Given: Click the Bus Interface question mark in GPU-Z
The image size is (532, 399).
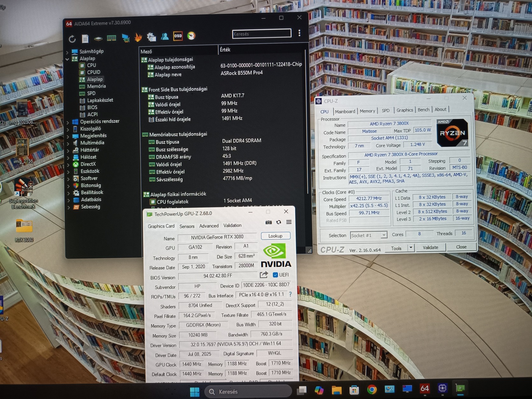Looking at the screenshot, I should pyautogui.click(x=290, y=294).
